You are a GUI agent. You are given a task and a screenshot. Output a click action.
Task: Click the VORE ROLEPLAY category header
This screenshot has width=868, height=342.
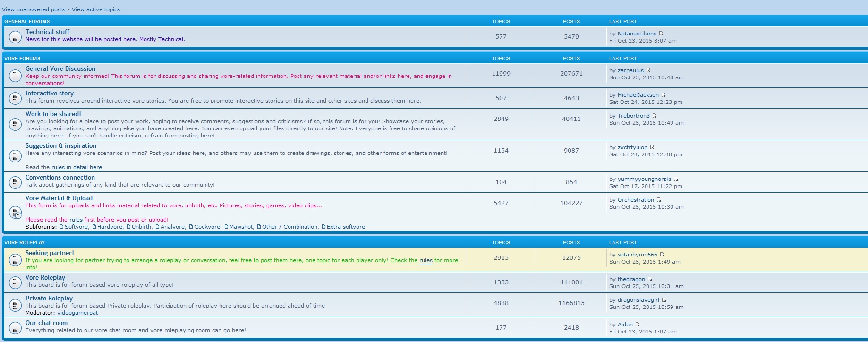(25, 242)
